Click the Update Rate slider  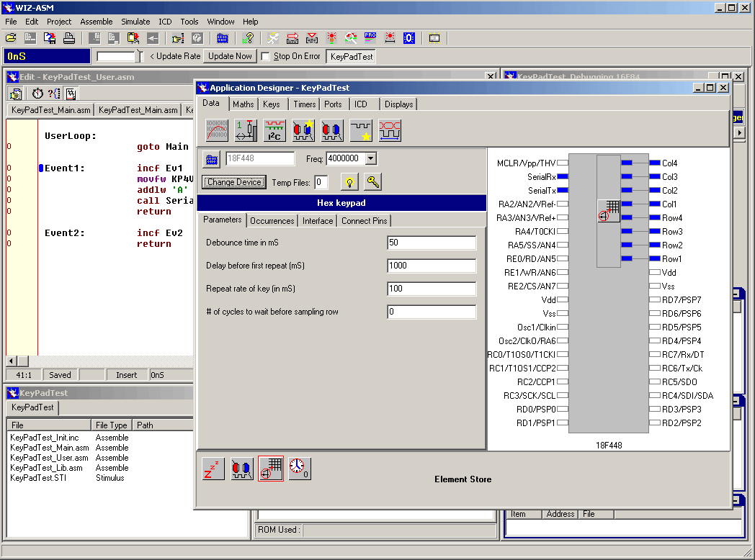(x=119, y=56)
